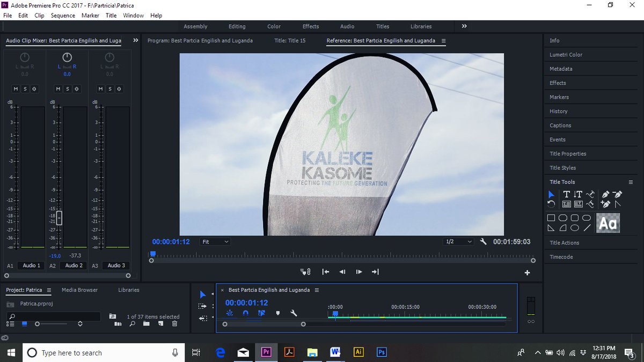
Task: Solo Audio 3 track with S button
Action: pyautogui.click(x=110, y=88)
